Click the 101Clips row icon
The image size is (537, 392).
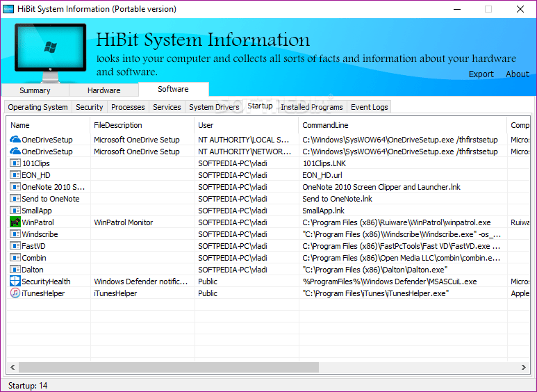(x=15, y=163)
